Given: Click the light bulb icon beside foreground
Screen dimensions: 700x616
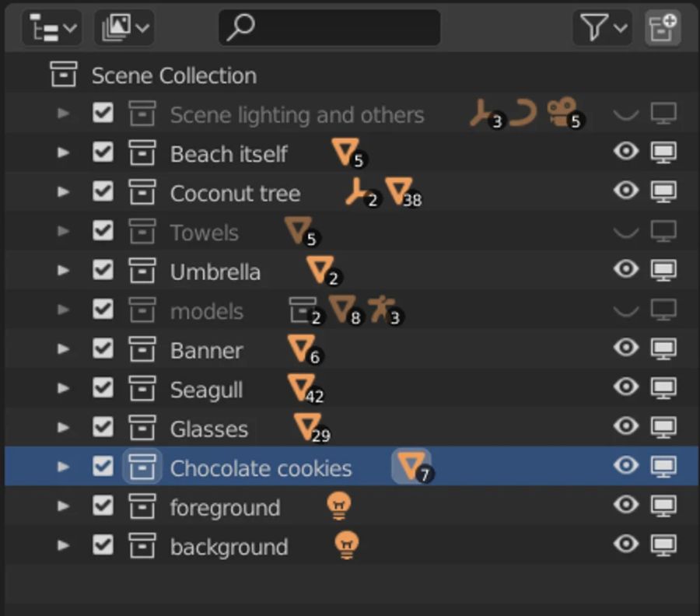Looking at the screenshot, I should (x=339, y=506).
